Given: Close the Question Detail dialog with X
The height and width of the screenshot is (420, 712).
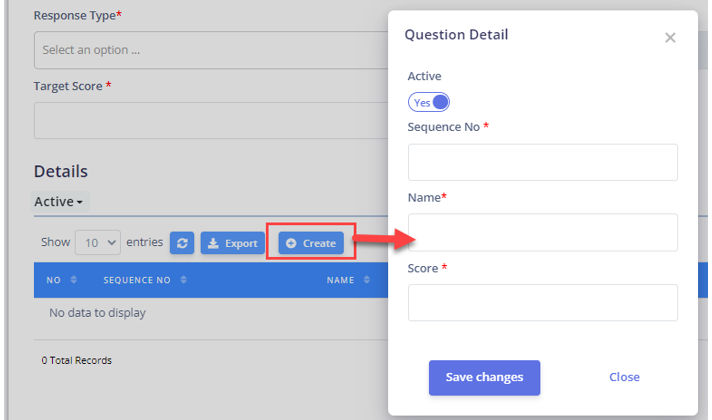Looking at the screenshot, I should tap(670, 38).
